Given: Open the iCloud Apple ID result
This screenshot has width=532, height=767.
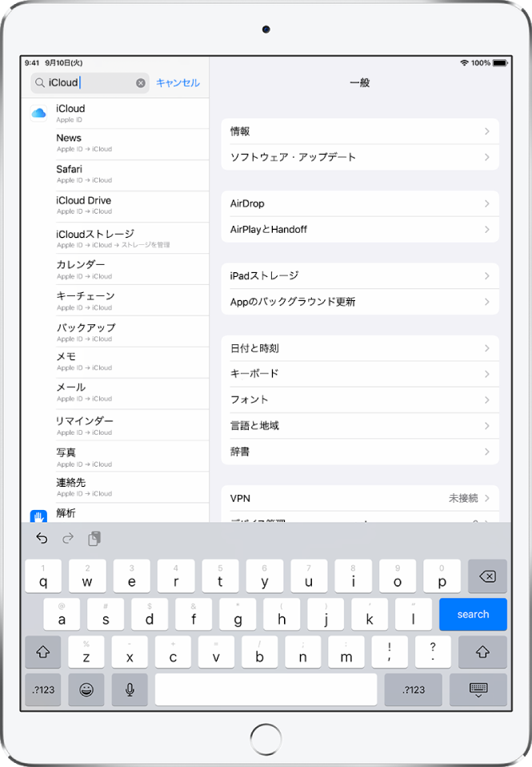Looking at the screenshot, I should (115, 114).
